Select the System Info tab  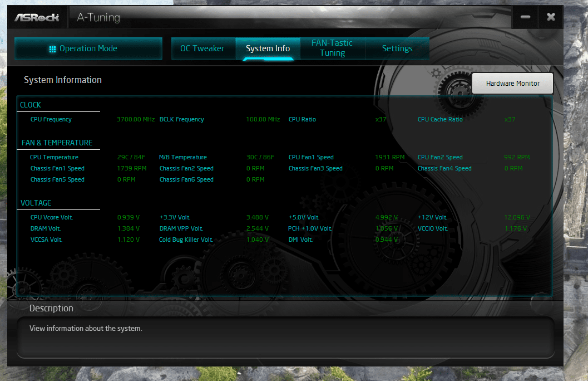(x=268, y=49)
